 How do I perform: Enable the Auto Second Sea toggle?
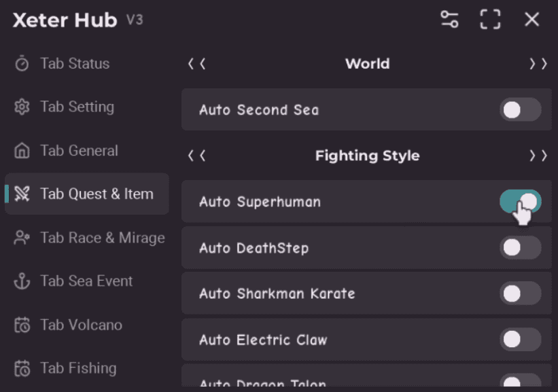click(520, 109)
